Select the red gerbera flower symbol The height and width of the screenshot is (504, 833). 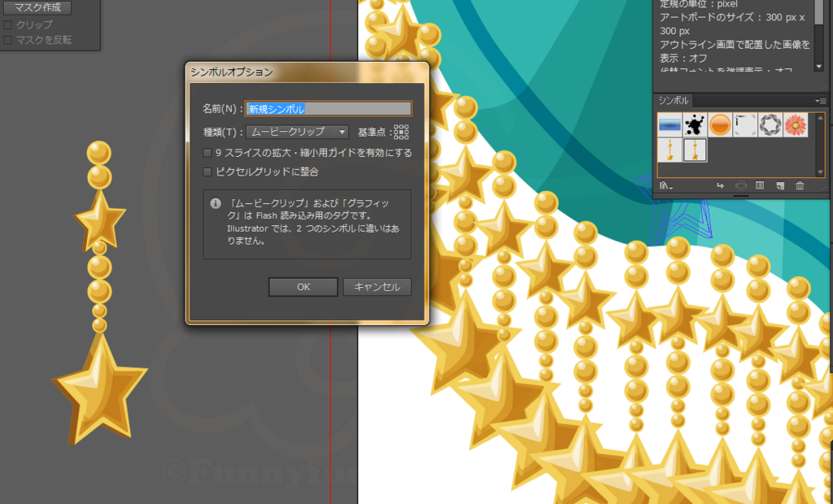796,125
